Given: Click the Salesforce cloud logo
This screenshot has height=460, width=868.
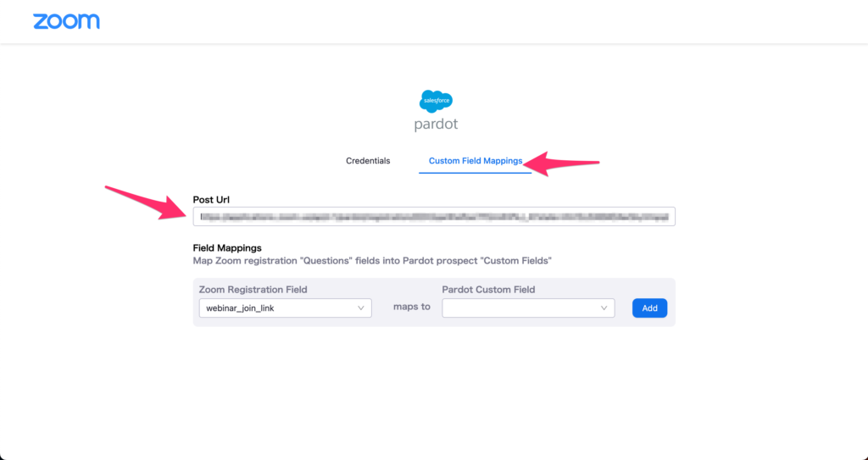Looking at the screenshot, I should click(x=437, y=101).
